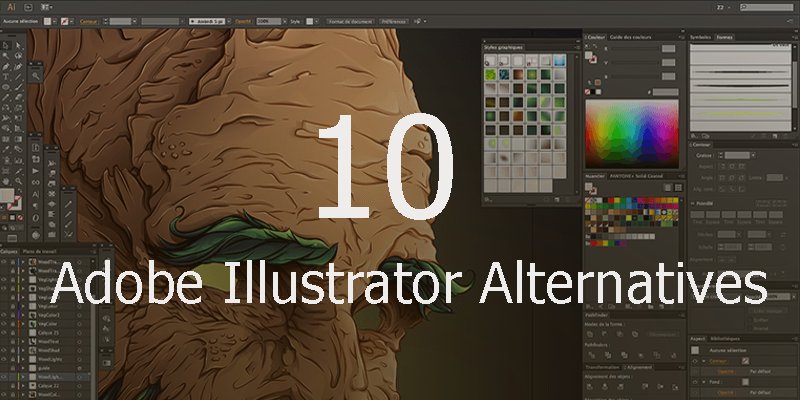Select the Lasso tool
This screenshot has width=800, height=400.
tap(18, 56)
